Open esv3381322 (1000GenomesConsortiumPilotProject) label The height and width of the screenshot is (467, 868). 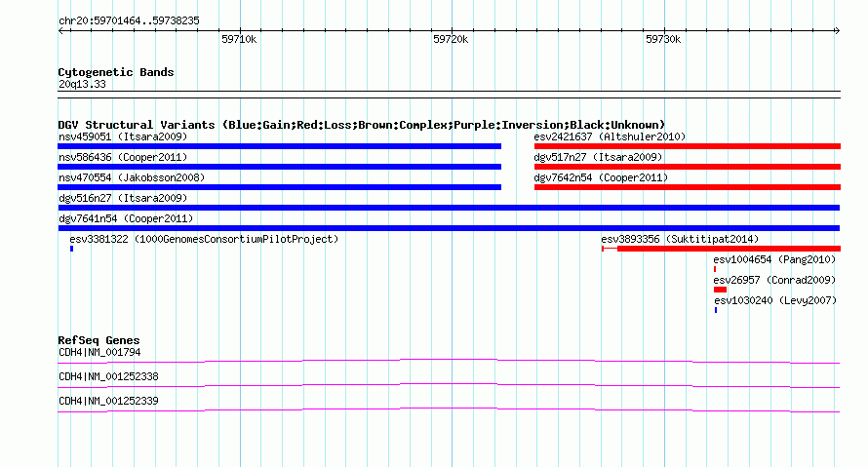[204, 239]
